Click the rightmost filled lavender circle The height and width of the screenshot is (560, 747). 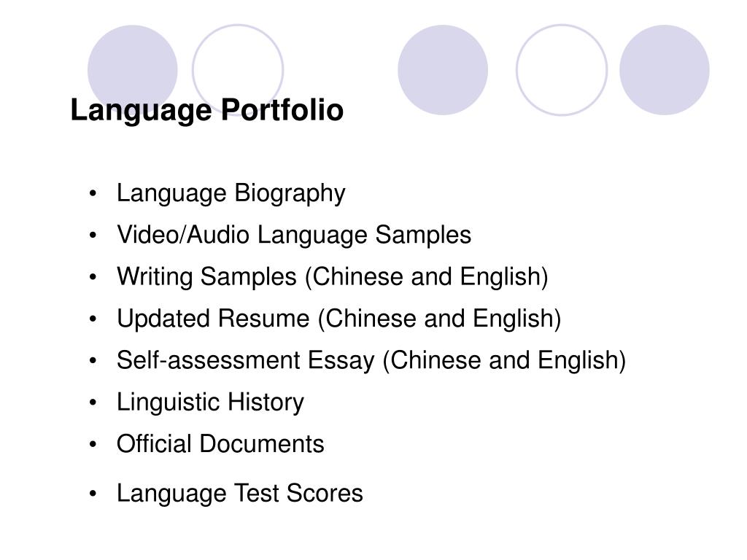click(664, 70)
